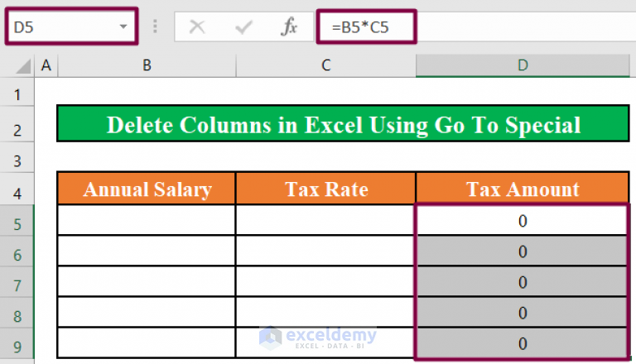Click the Name Box showing D5

point(72,26)
